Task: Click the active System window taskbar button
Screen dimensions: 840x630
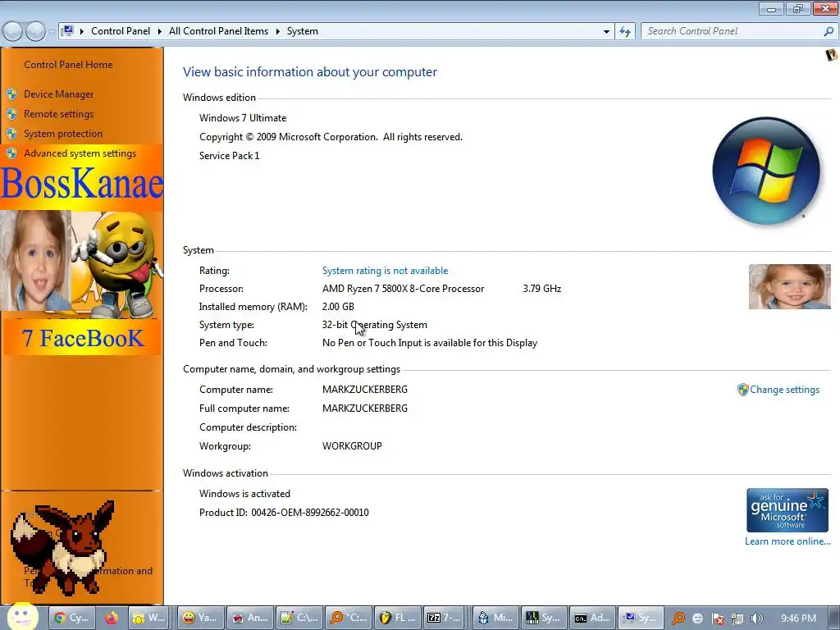Action: [x=641, y=619]
